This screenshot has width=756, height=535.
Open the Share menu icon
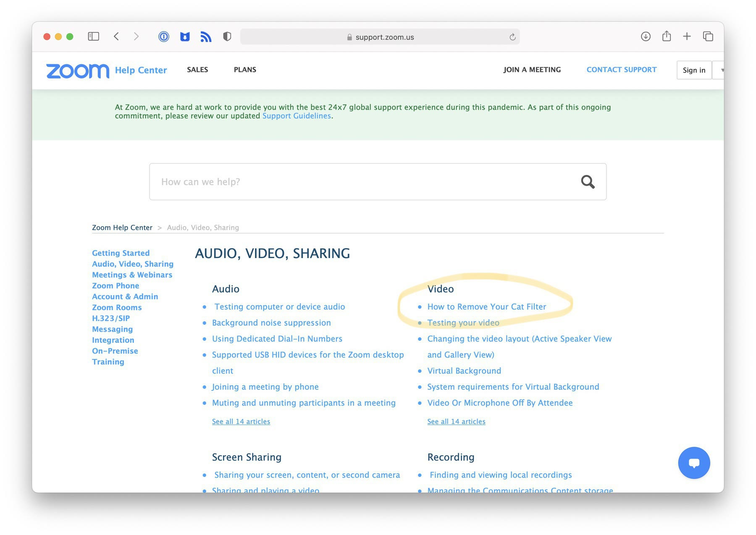tap(667, 37)
